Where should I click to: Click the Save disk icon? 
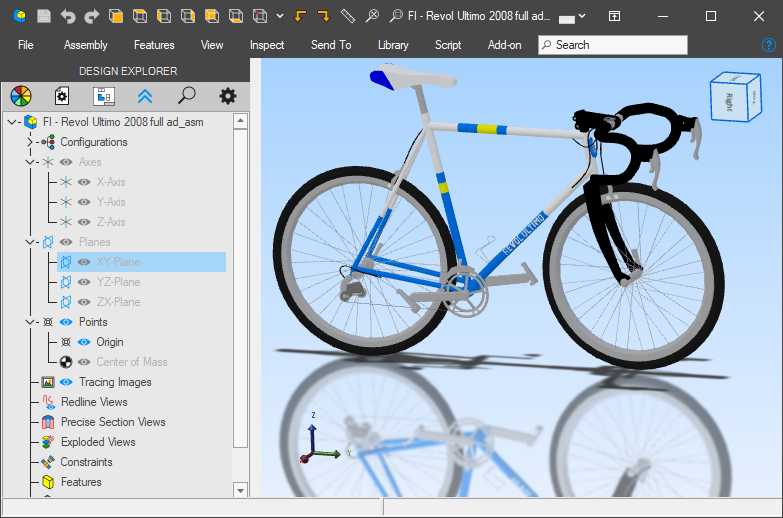[x=43, y=16]
